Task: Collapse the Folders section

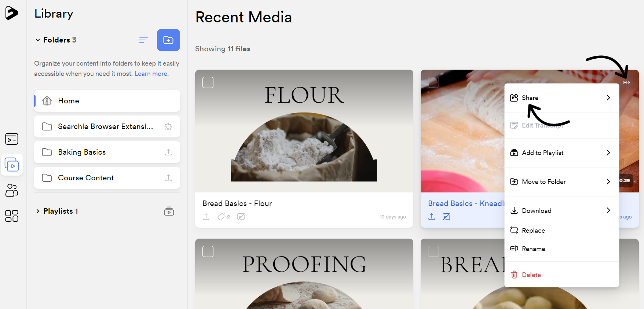Action: pos(37,40)
